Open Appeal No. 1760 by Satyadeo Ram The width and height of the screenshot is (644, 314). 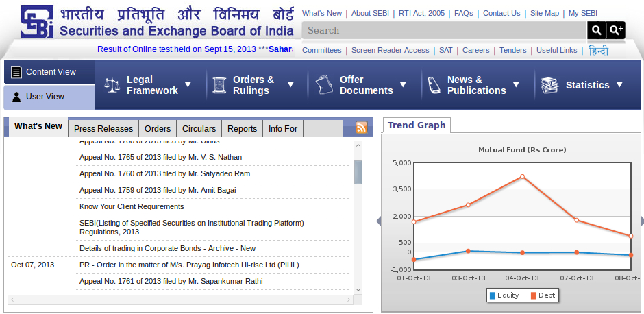[x=164, y=174]
